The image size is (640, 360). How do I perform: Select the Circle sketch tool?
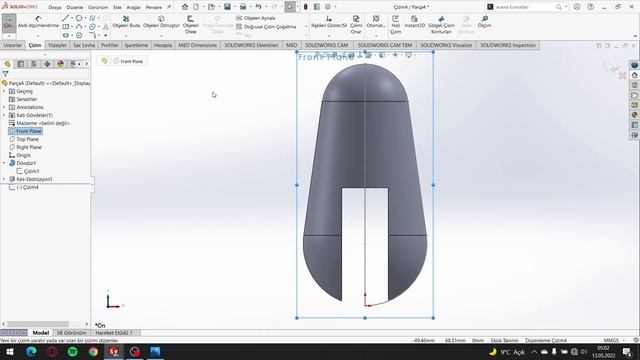click(x=79, y=18)
